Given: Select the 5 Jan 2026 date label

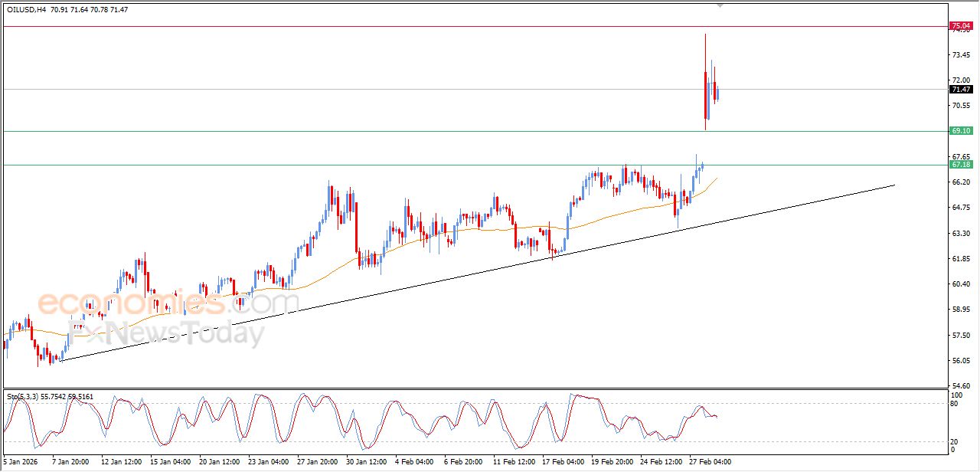Looking at the screenshot, I should [21, 462].
